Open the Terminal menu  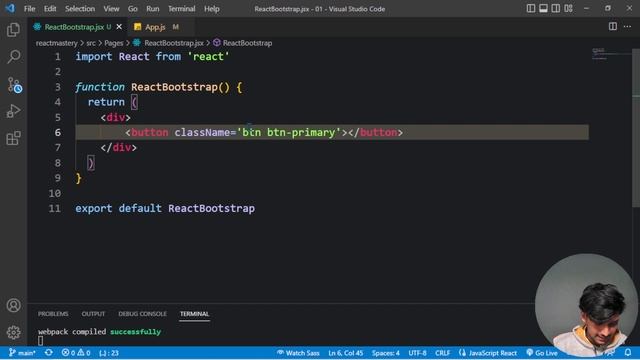click(182, 9)
